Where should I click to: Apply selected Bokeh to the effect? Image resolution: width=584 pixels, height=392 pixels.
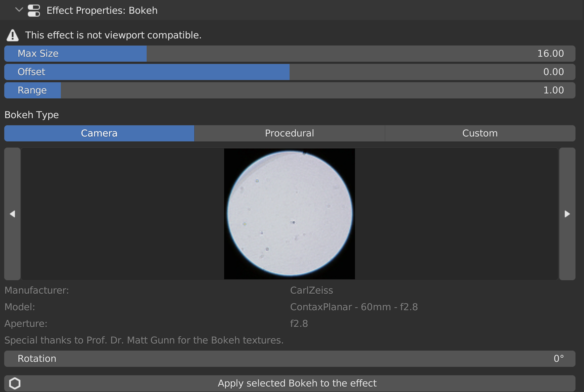pos(297,383)
